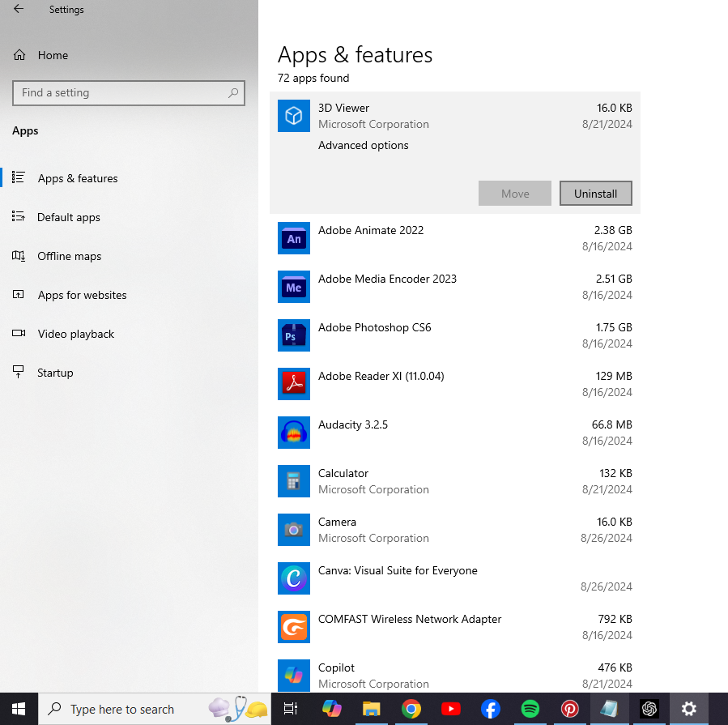
Task: Select the Camera app name
Action: [337, 522]
